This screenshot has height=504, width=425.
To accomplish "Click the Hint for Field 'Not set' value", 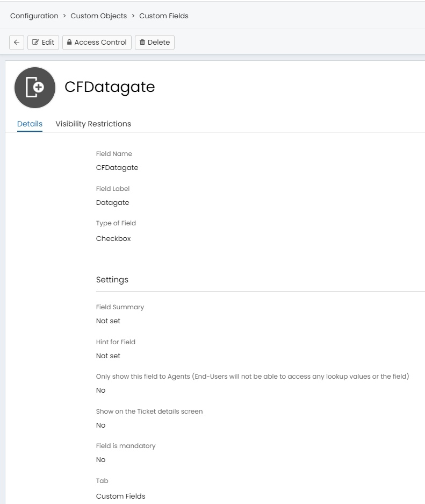I will [x=108, y=356].
